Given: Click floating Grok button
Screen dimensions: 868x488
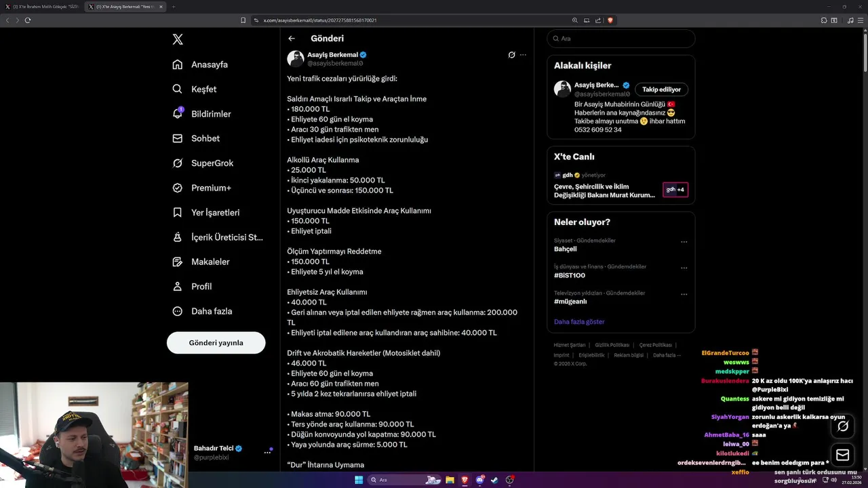Looking at the screenshot, I should point(843,426).
